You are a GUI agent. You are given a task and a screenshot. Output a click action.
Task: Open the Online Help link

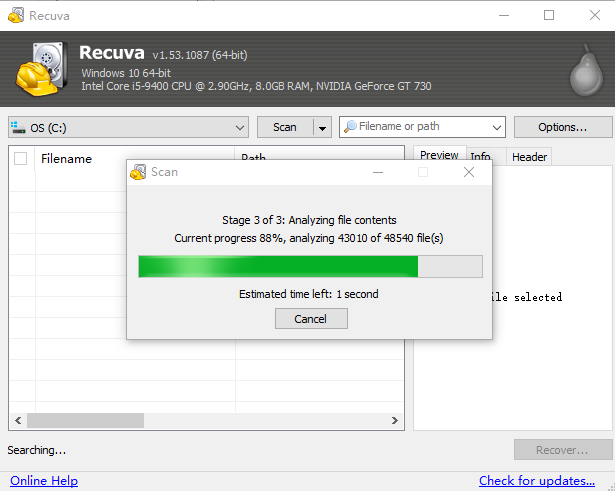click(x=44, y=481)
